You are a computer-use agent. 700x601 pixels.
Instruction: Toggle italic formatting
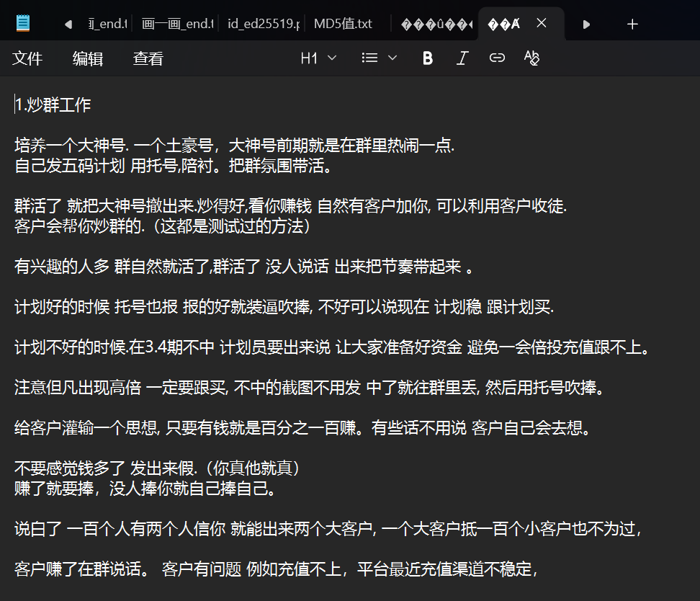tap(462, 58)
